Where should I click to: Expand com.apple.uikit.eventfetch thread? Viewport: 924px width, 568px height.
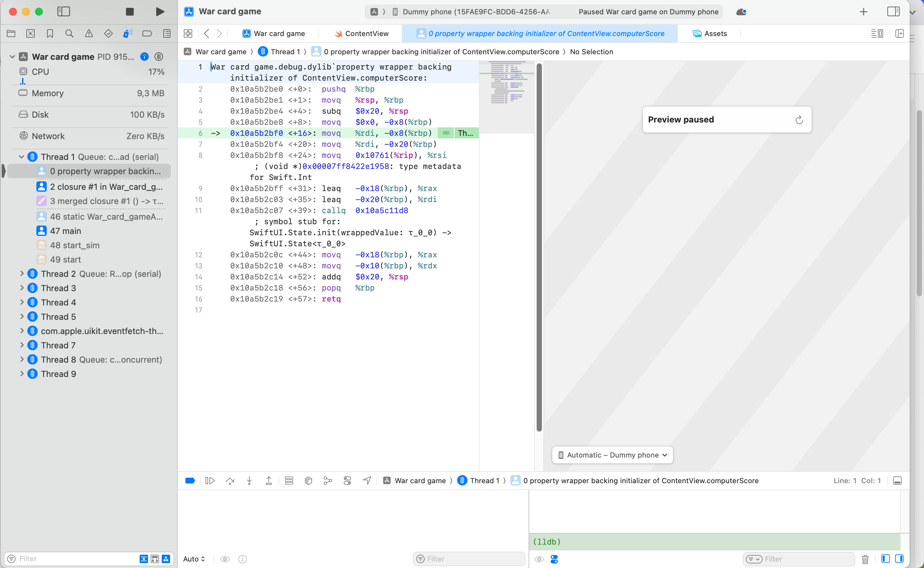click(21, 331)
